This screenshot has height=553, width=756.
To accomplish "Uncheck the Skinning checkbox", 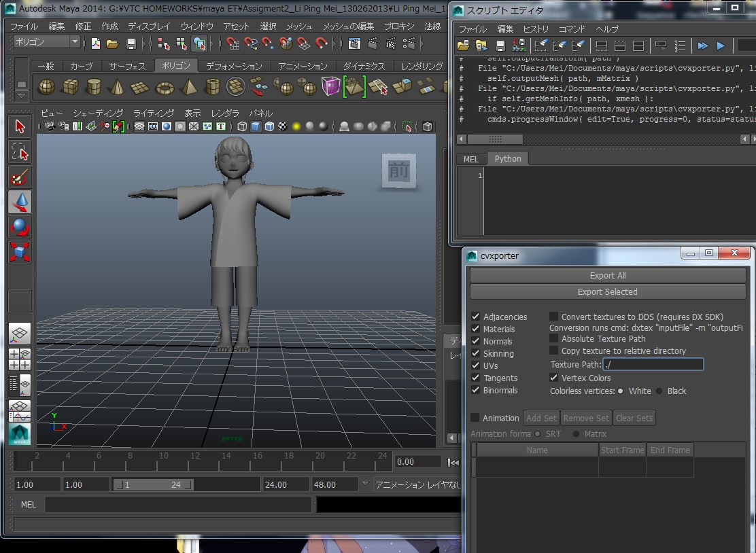I will click(475, 353).
